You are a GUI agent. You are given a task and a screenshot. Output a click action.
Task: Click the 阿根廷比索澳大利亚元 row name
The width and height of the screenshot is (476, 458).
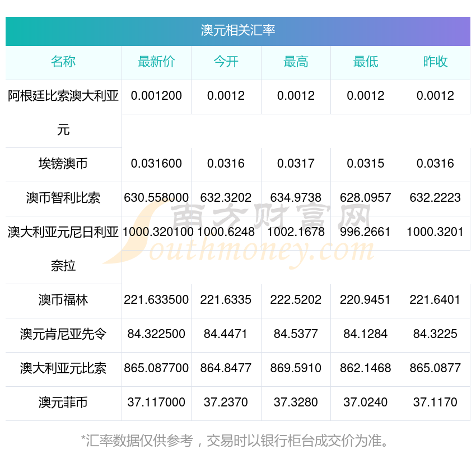click(x=63, y=113)
